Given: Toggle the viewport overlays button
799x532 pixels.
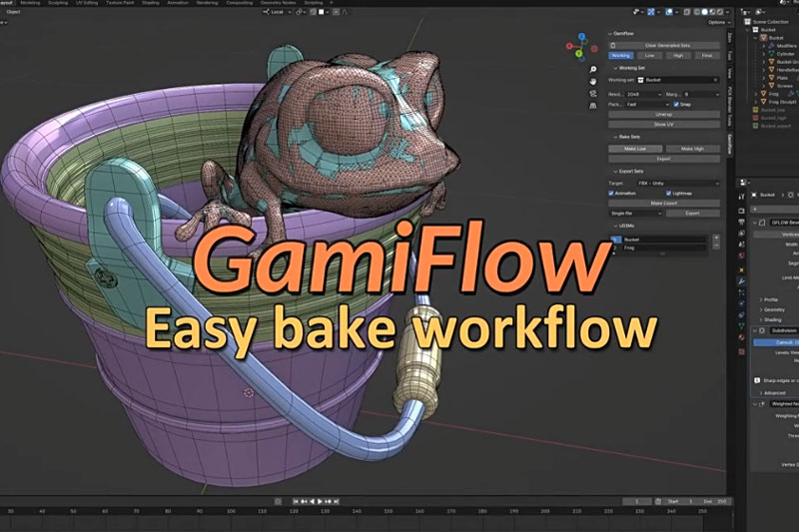Looking at the screenshot, I should click(x=669, y=12).
